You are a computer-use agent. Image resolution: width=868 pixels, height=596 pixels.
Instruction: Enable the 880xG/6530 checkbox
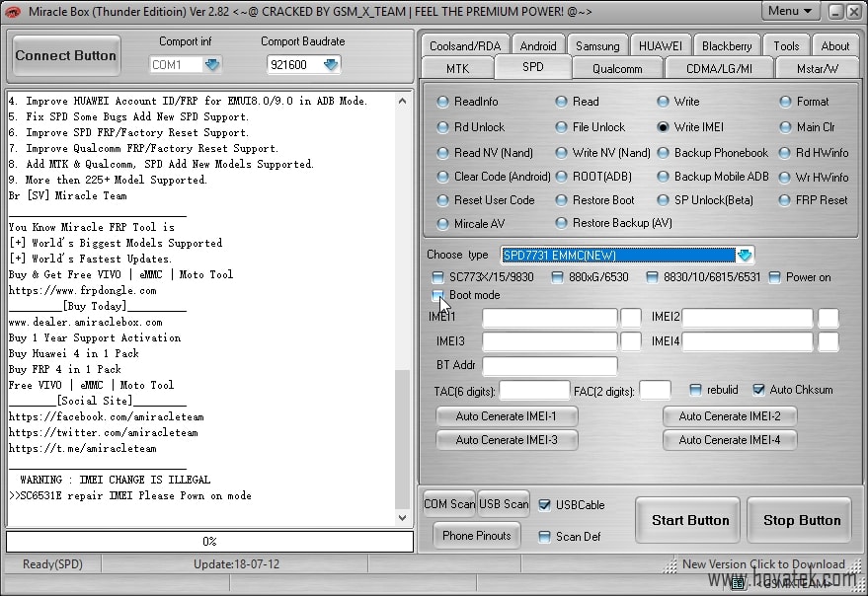click(558, 277)
